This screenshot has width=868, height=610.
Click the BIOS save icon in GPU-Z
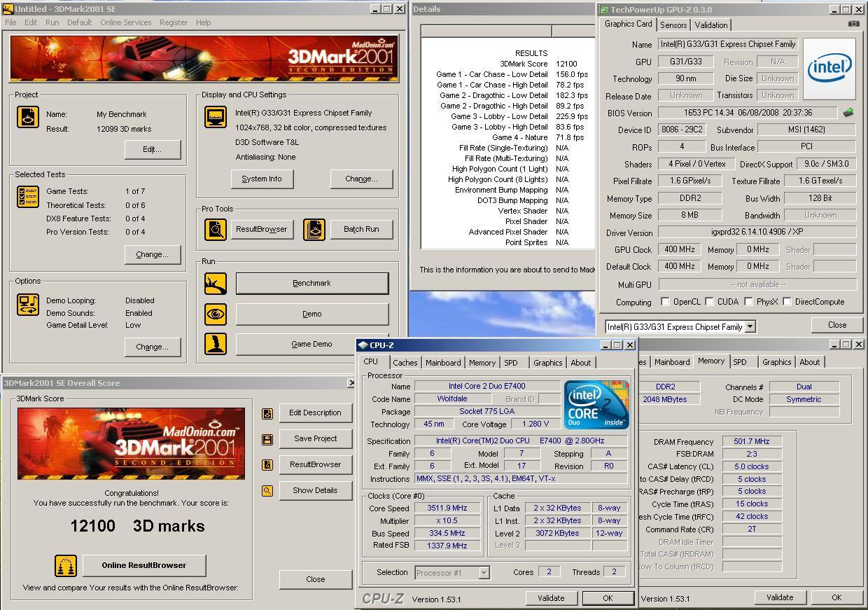coord(848,112)
